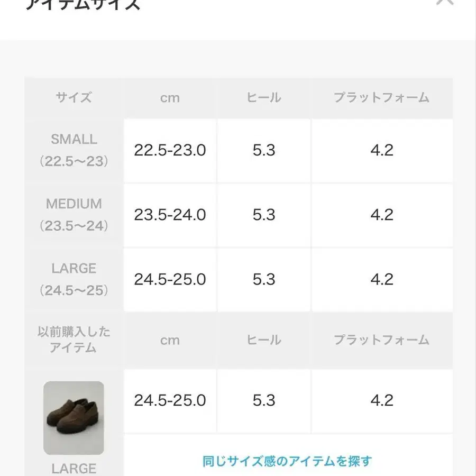This screenshot has width=476, height=476.
Task: Click the cm column header
Action: (x=169, y=97)
